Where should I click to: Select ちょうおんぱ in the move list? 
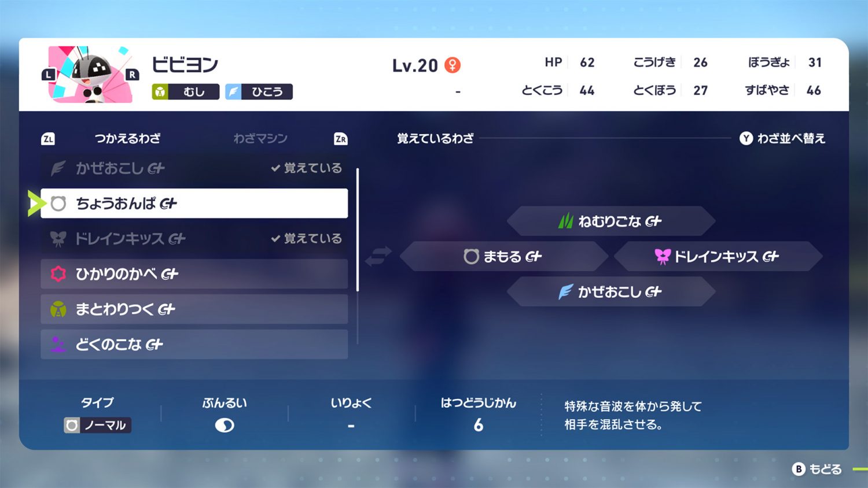pos(194,204)
